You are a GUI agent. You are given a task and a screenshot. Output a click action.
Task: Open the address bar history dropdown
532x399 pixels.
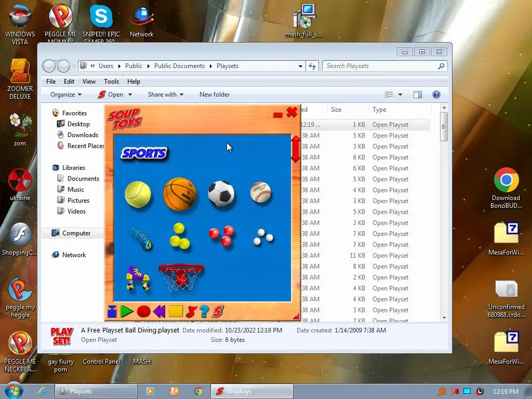pyautogui.click(x=300, y=66)
